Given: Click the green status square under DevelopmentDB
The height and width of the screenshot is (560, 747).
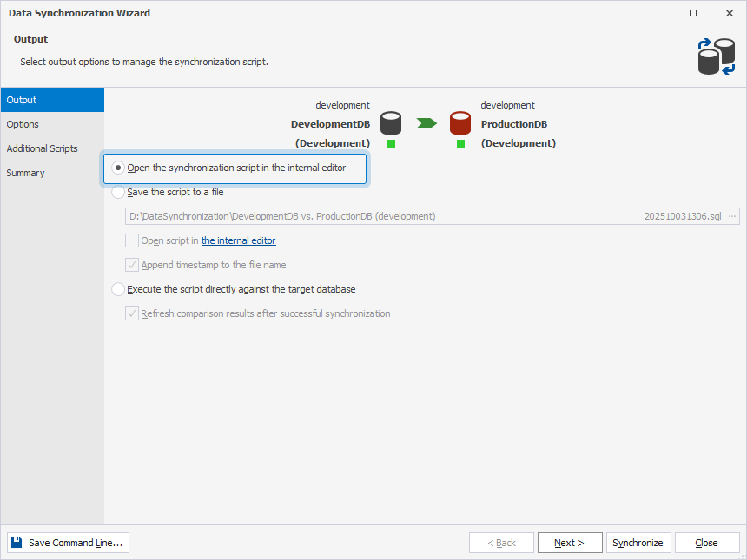Looking at the screenshot, I should pos(390,144).
